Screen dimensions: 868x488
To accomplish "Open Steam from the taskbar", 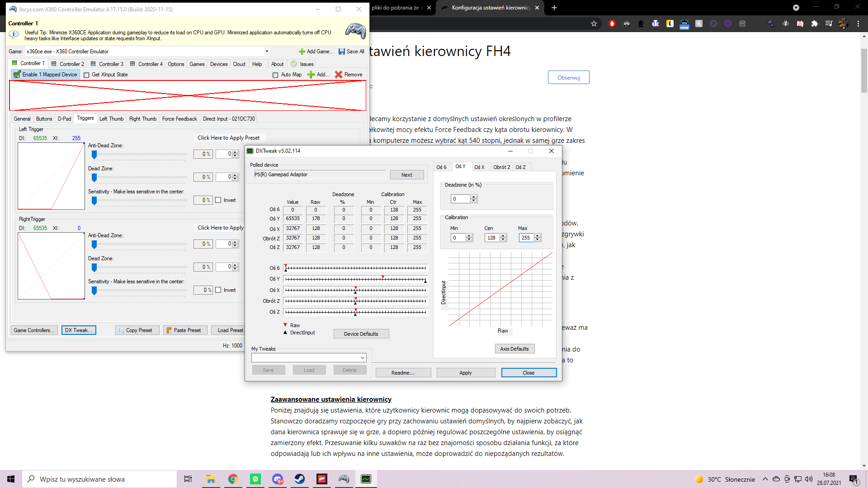I will (x=300, y=479).
